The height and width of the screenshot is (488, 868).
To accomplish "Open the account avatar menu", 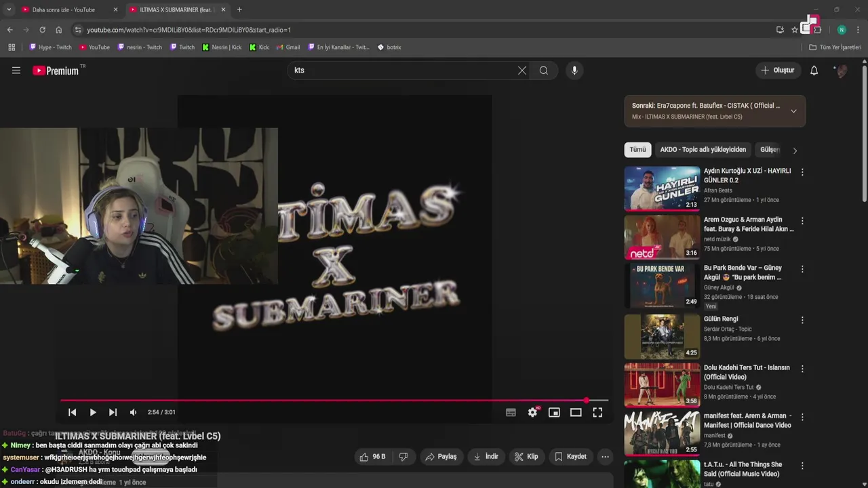I will [842, 70].
